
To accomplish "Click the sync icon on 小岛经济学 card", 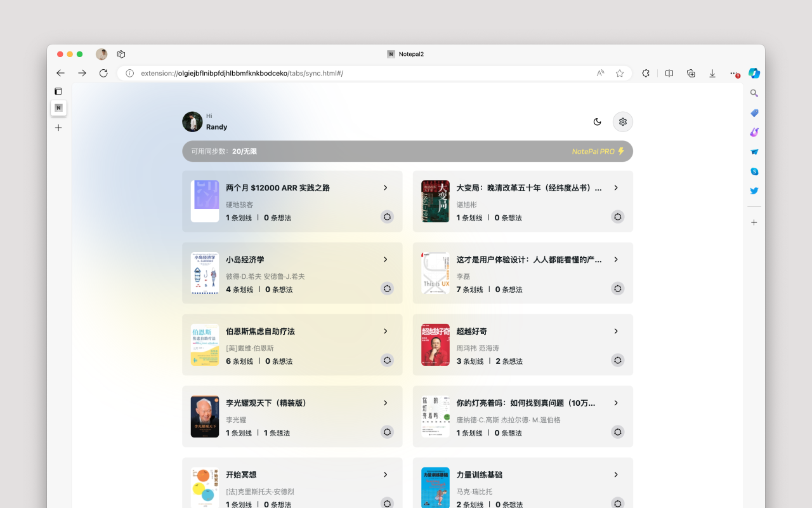I will (x=387, y=288).
